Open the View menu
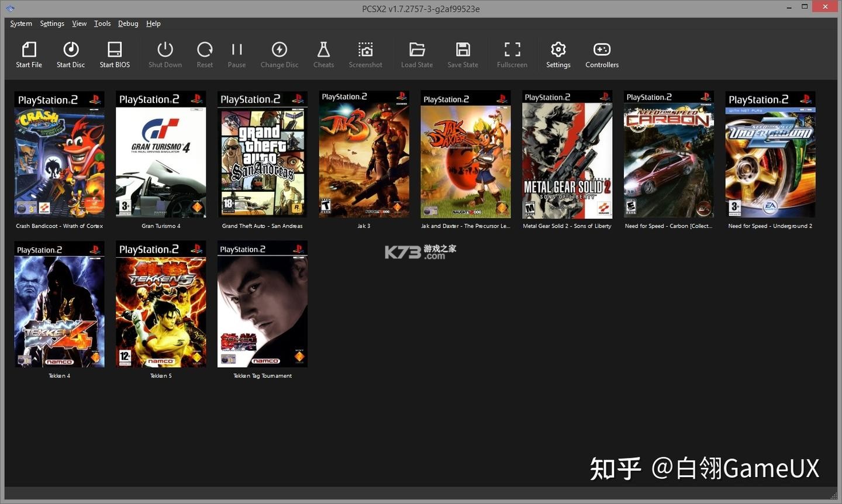 click(80, 23)
